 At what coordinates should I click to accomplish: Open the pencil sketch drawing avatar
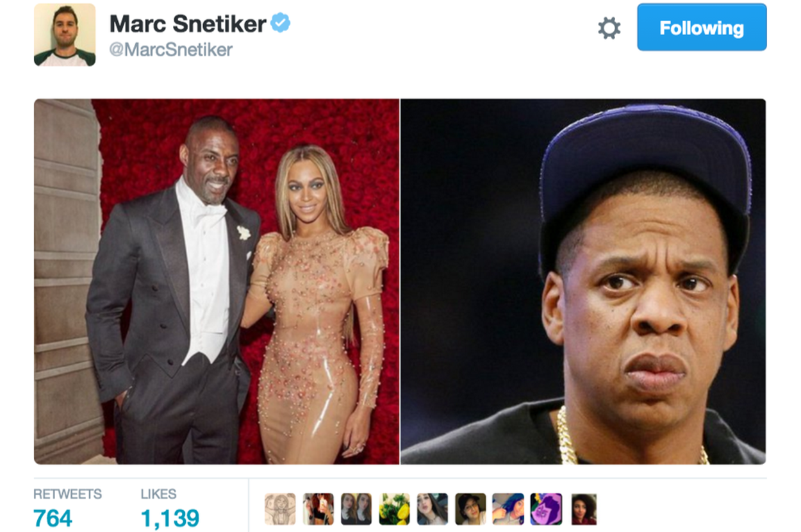coord(280,509)
